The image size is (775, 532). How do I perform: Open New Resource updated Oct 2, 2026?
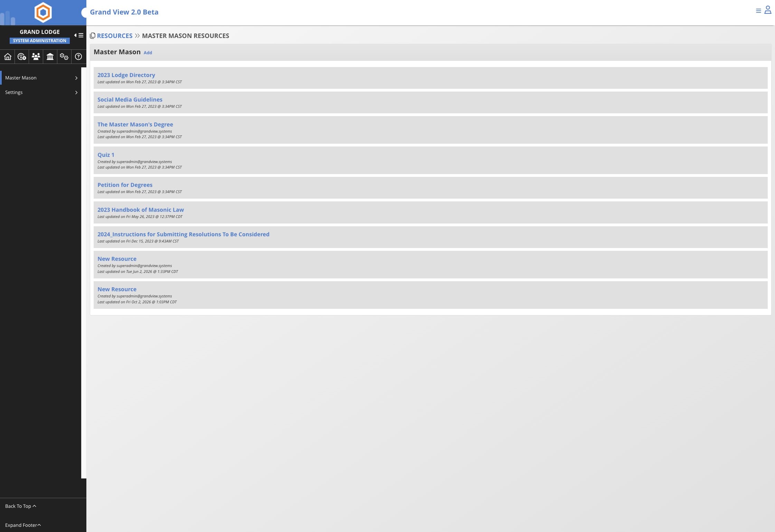(x=117, y=289)
